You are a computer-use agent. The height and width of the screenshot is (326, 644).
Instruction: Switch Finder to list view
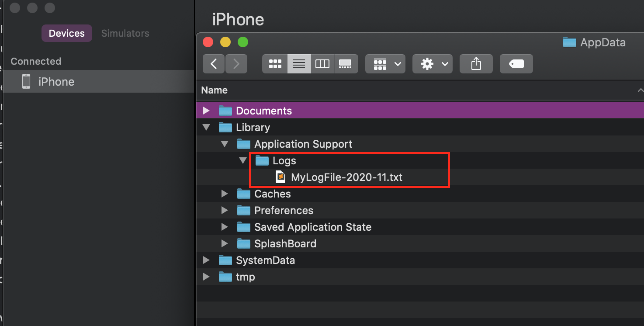[x=299, y=64]
